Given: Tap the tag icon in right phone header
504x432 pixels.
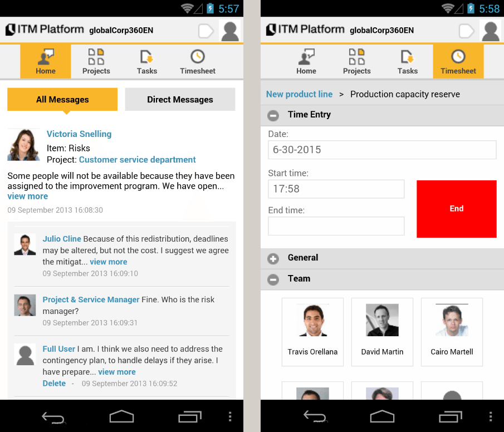Looking at the screenshot, I should pyautogui.click(x=466, y=31).
